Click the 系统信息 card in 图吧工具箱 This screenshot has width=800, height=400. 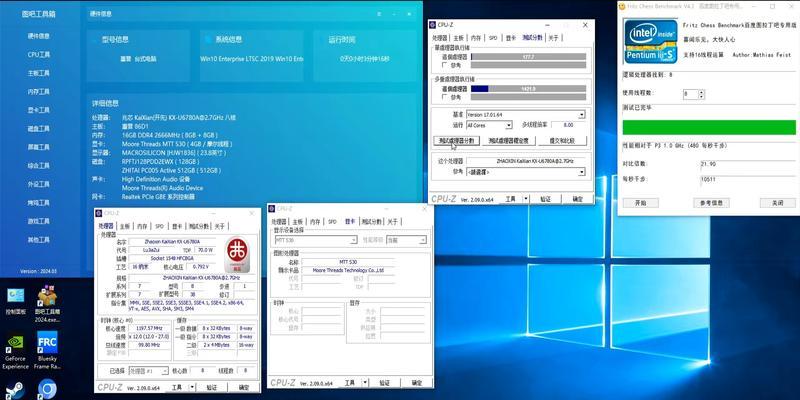[252, 56]
